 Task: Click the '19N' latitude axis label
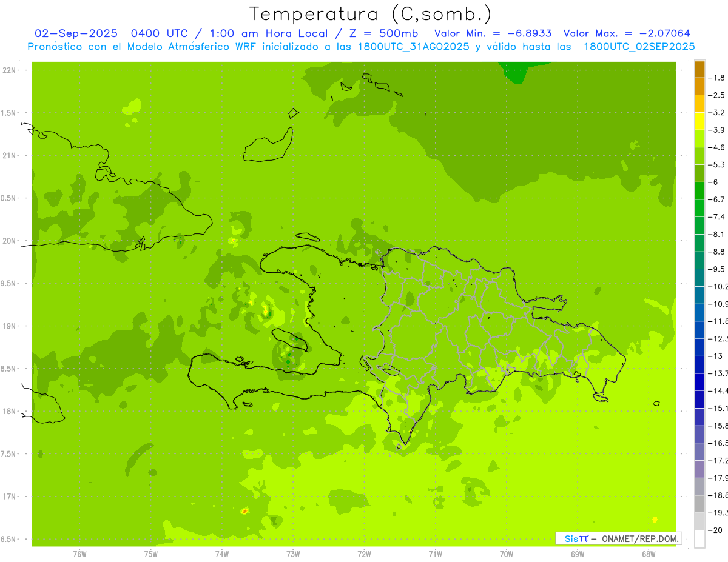[9, 326]
